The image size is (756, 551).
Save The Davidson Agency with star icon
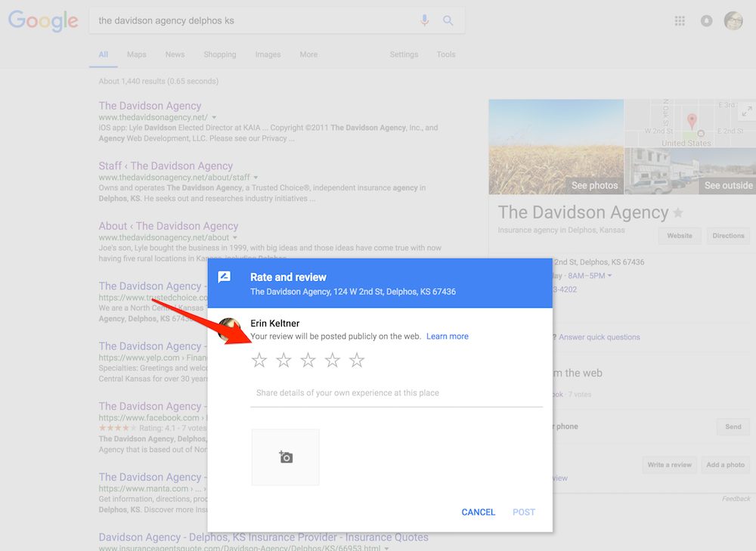pyautogui.click(x=678, y=212)
